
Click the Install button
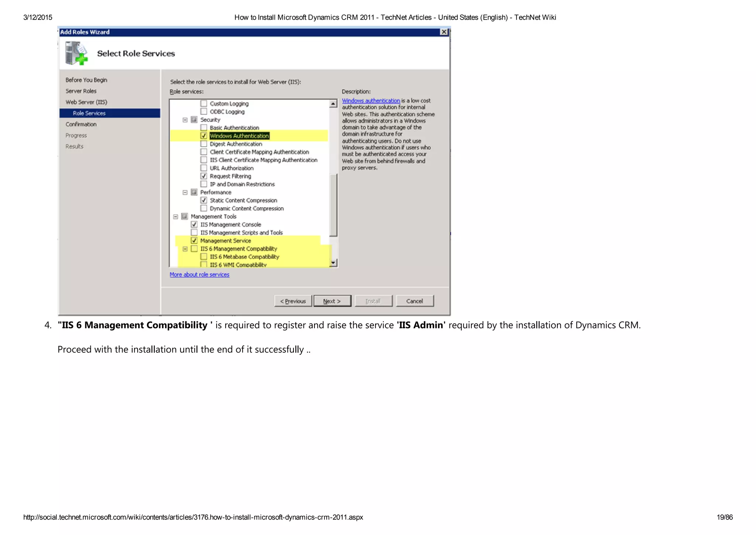click(x=373, y=301)
